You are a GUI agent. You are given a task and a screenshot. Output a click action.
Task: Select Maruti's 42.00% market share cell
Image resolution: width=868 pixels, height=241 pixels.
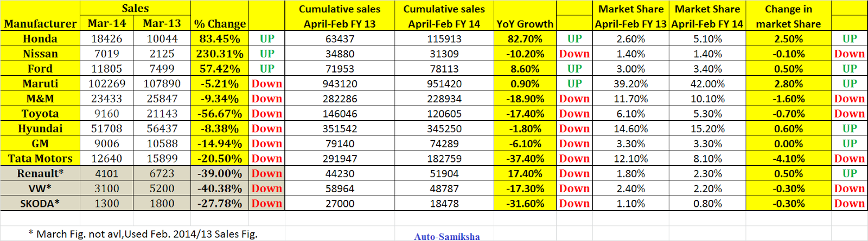point(707,83)
